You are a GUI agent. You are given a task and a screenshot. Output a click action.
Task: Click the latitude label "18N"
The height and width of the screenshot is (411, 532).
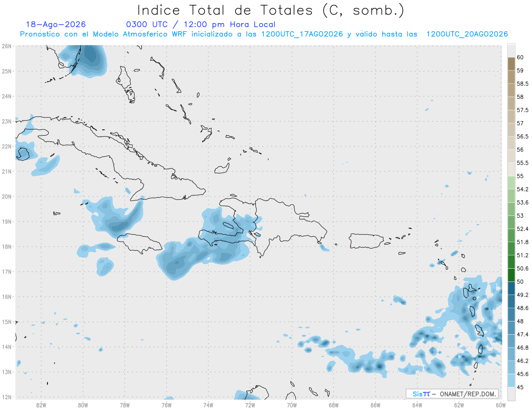(7, 247)
